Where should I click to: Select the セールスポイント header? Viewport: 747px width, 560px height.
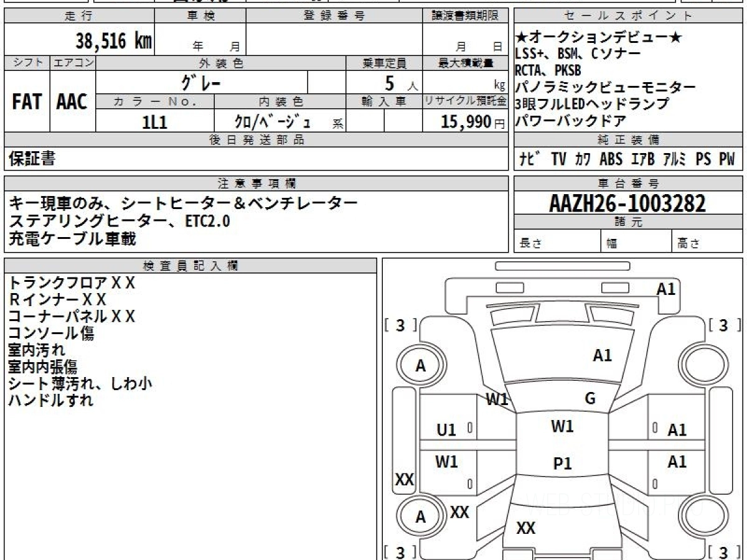point(627,16)
